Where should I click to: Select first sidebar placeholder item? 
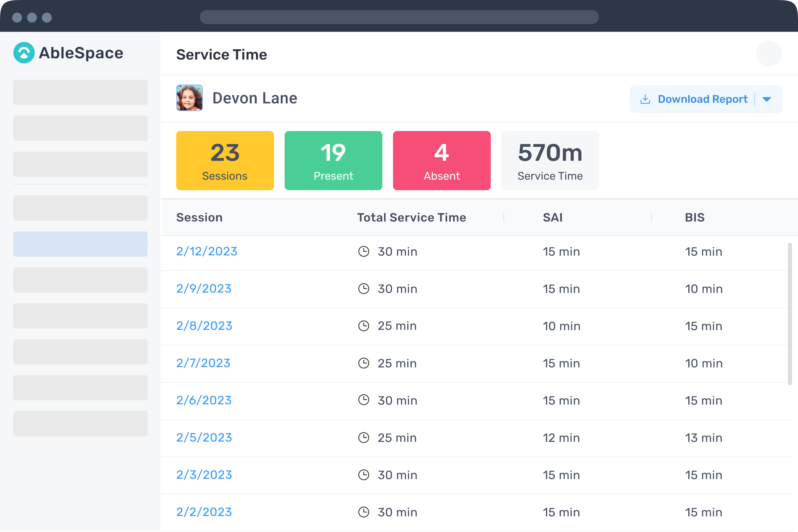80,92
